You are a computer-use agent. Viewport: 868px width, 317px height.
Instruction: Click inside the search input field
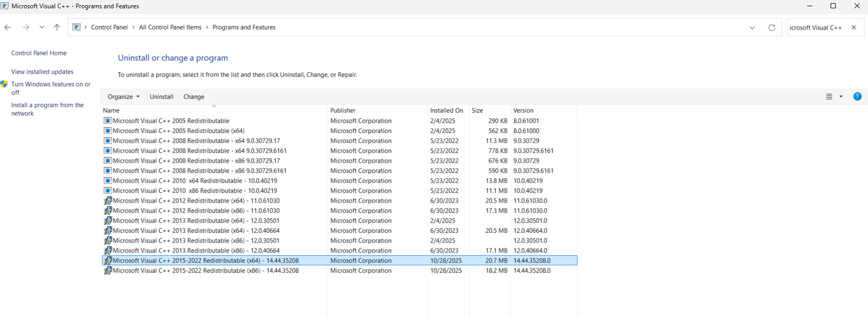click(x=815, y=28)
